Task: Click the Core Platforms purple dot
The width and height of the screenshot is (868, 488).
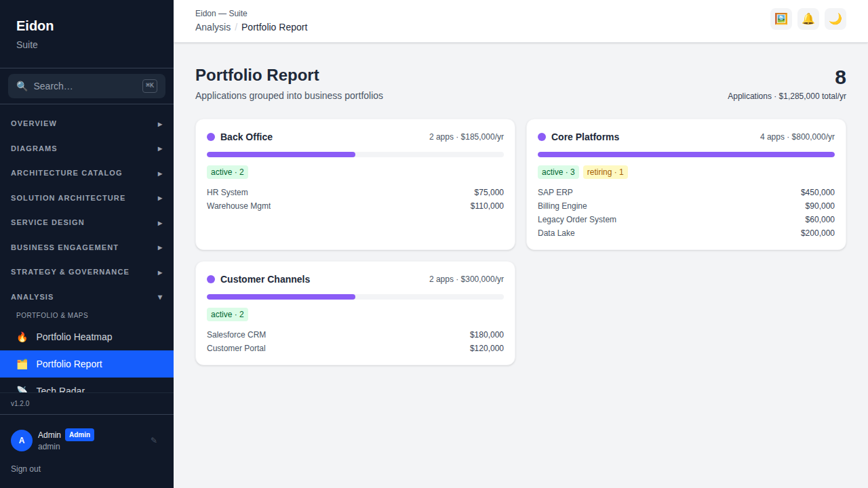Action: (542, 137)
